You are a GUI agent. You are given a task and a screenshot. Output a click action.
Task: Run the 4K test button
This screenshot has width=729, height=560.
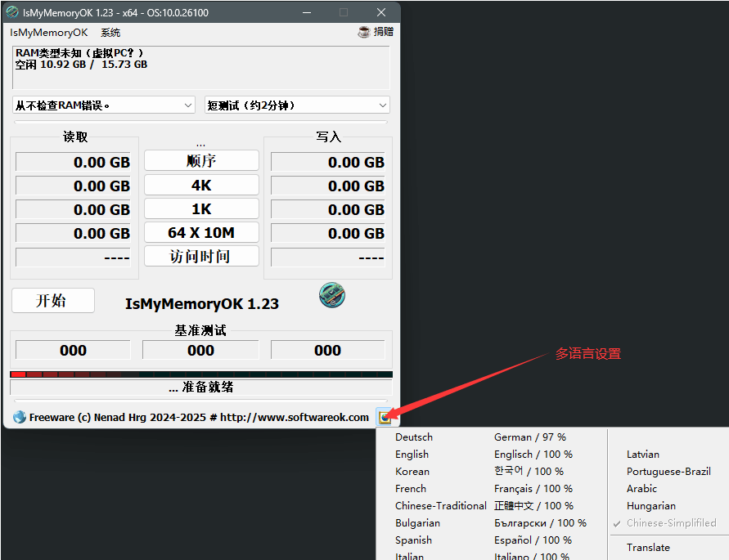pyautogui.click(x=201, y=186)
